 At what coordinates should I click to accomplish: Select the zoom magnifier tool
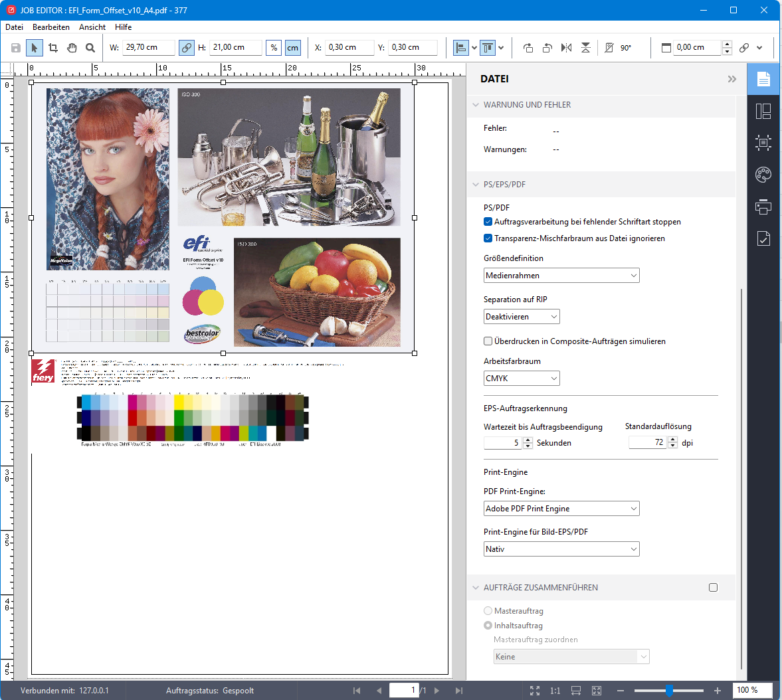(x=90, y=48)
